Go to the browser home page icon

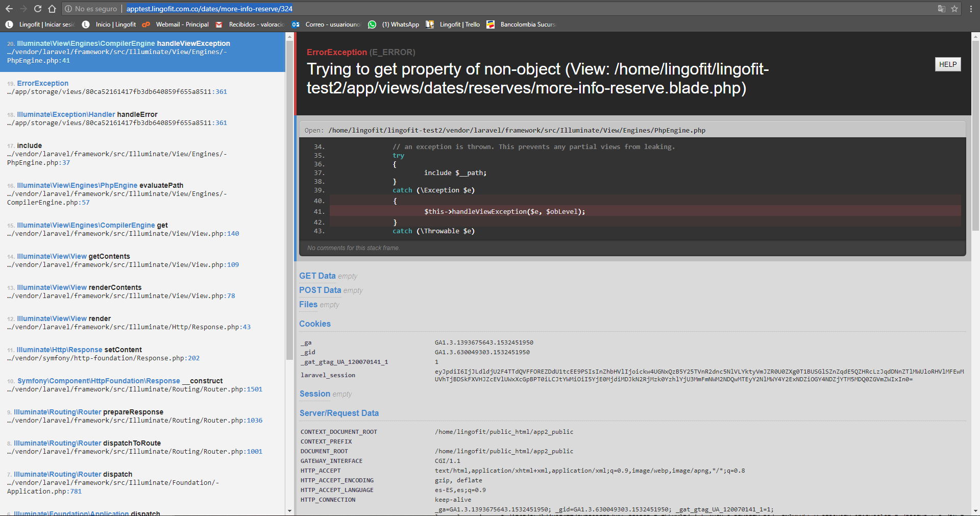coord(52,9)
